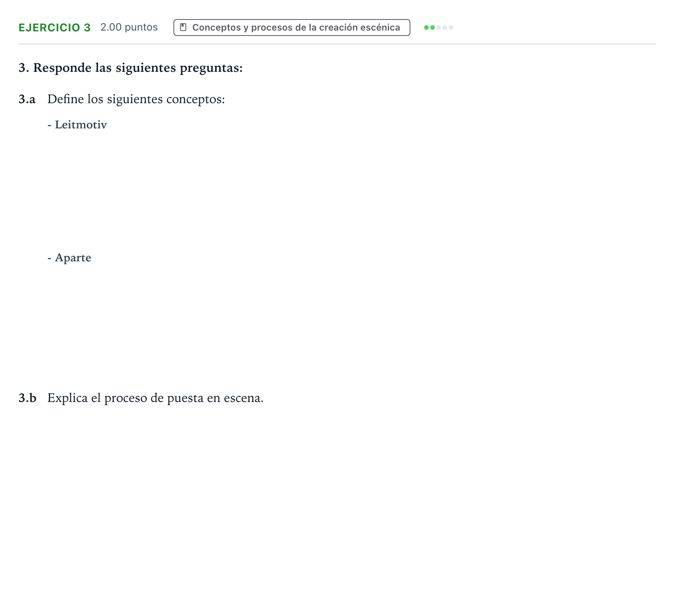Select 'Explica el proceso de puesta en escena.'
674x616 pixels.
click(156, 398)
